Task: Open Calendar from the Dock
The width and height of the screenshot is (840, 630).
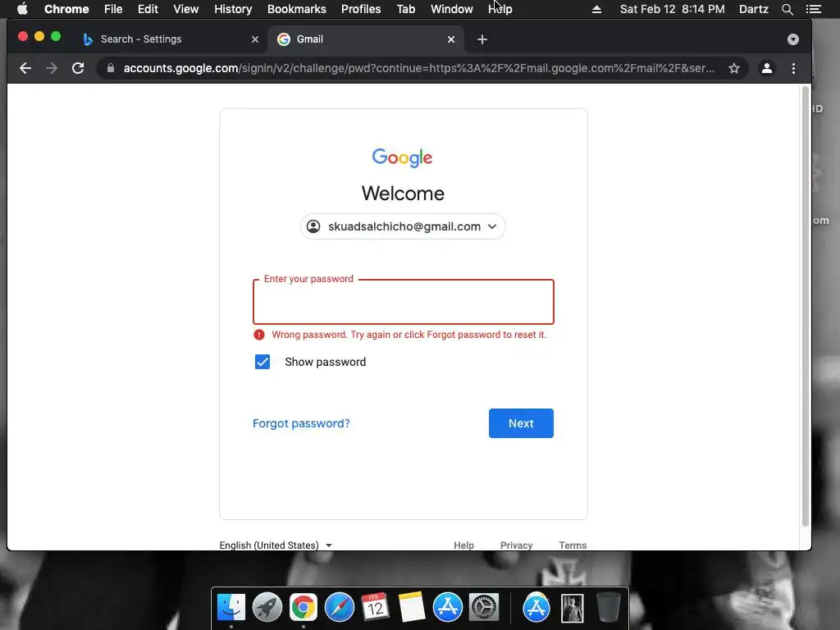Action: [375, 608]
